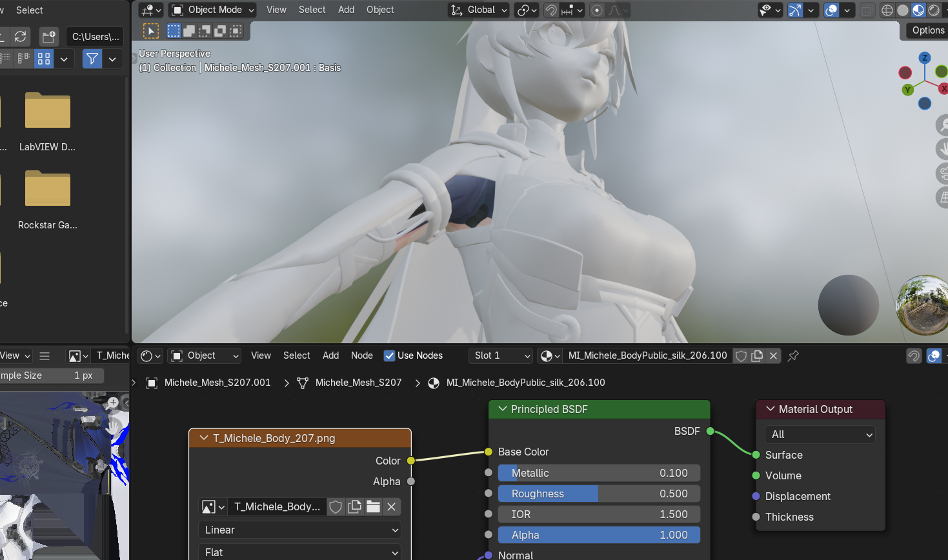Toggle file browser filter funnel
Viewport: 948px width, 560px height.
click(92, 59)
